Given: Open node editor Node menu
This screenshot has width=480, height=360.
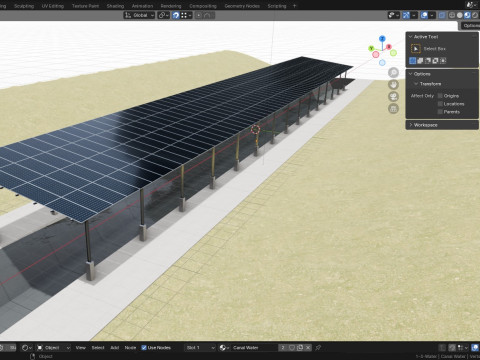Looking at the screenshot, I should point(130,348).
